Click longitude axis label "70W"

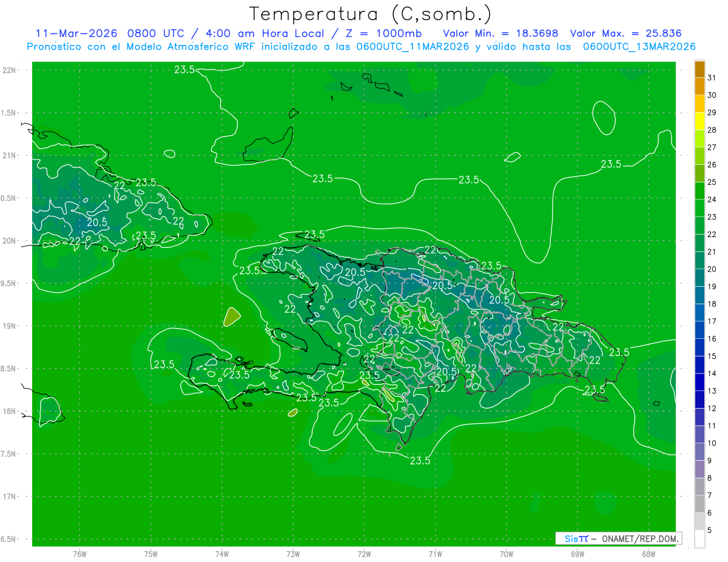[507, 554]
